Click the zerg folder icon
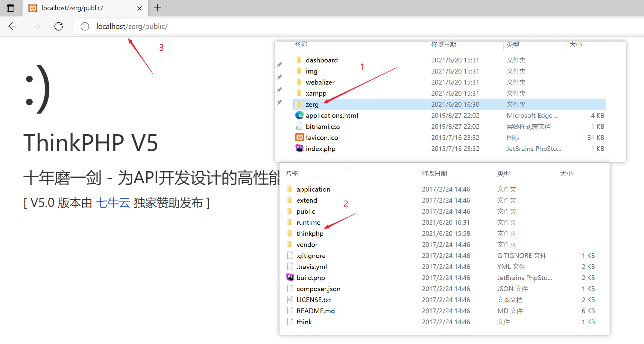 (299, 104)
